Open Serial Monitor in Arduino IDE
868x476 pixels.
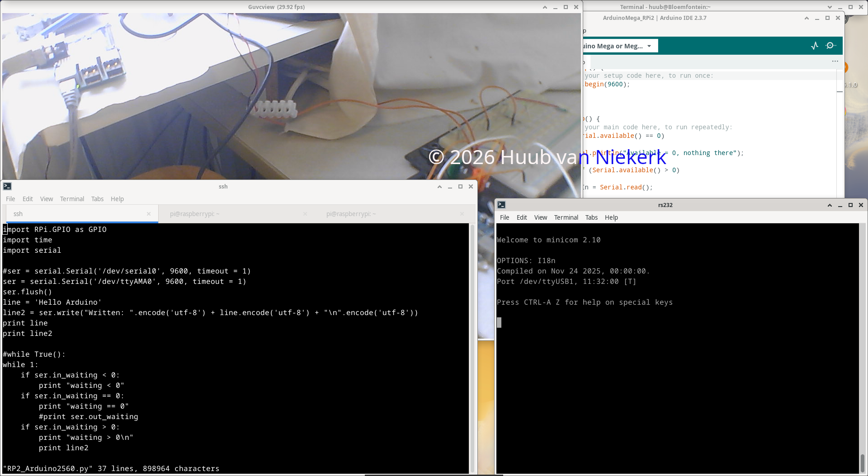coord(830,46)
